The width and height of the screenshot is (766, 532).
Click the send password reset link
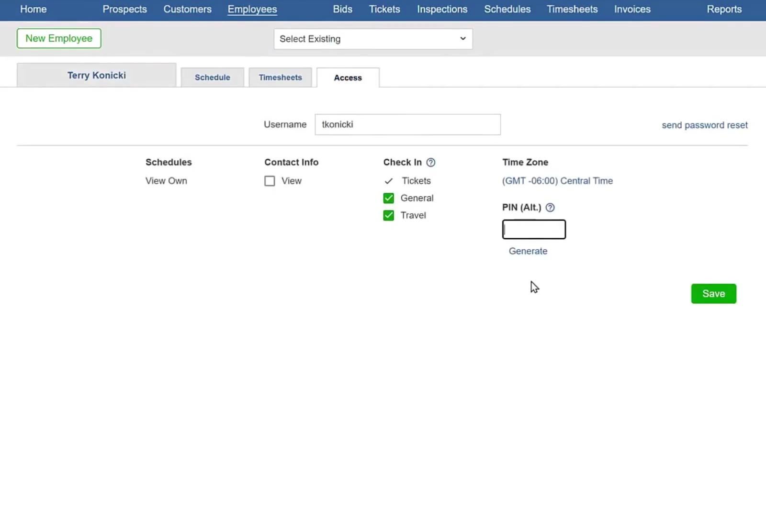tap(705, 125)
